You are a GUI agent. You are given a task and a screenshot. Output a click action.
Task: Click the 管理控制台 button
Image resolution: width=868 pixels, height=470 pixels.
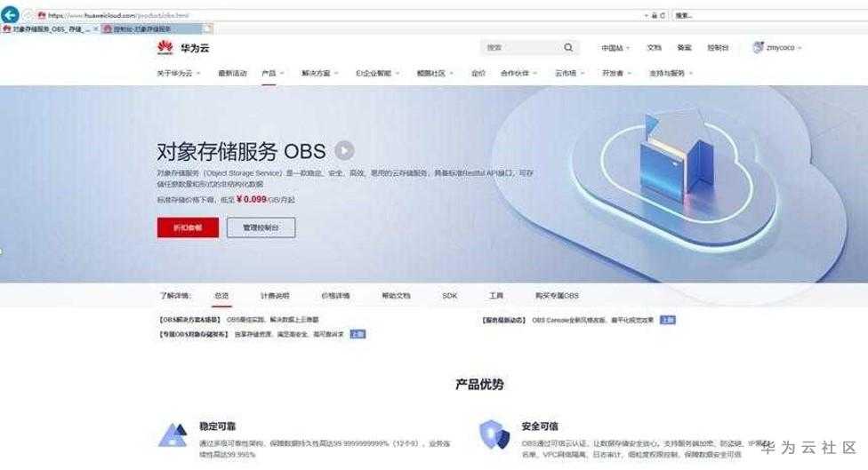tap(261, 227)
